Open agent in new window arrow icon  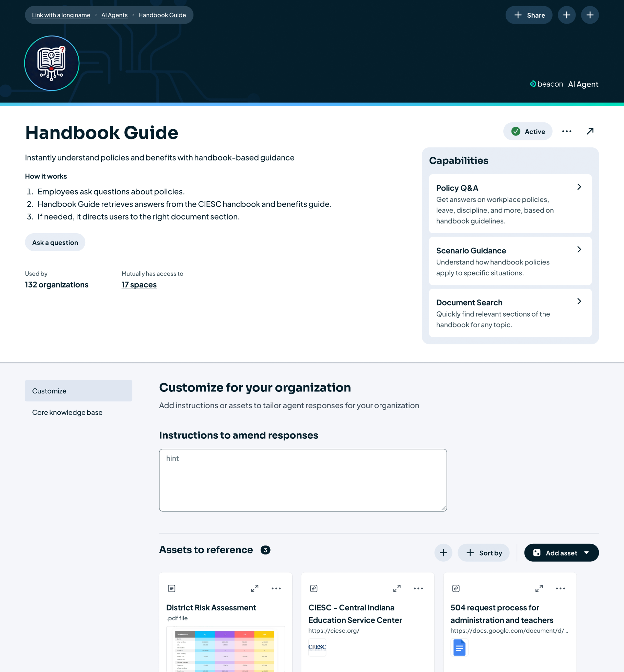tap(590, 132)
